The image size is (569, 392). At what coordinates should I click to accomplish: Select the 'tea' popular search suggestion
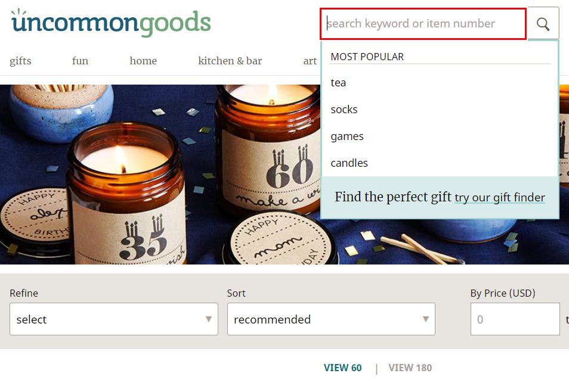click(x=338, y=83)
